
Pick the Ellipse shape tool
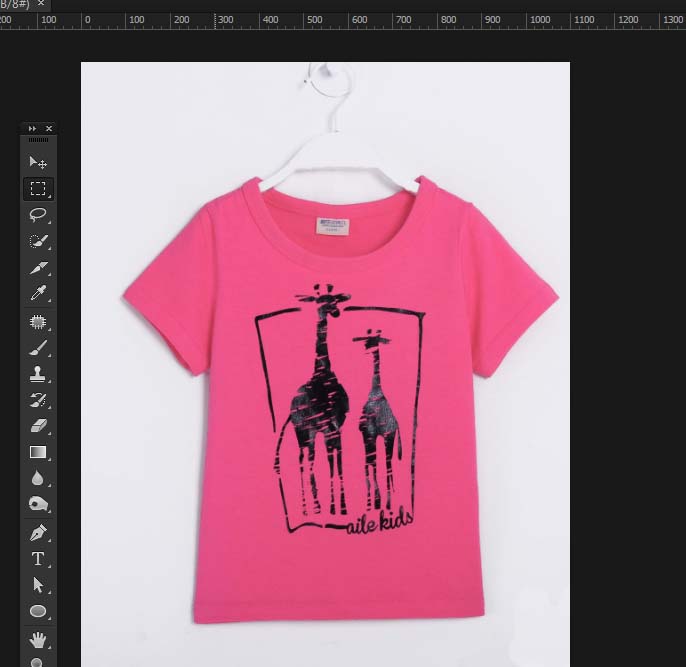(x=38, y=610)
